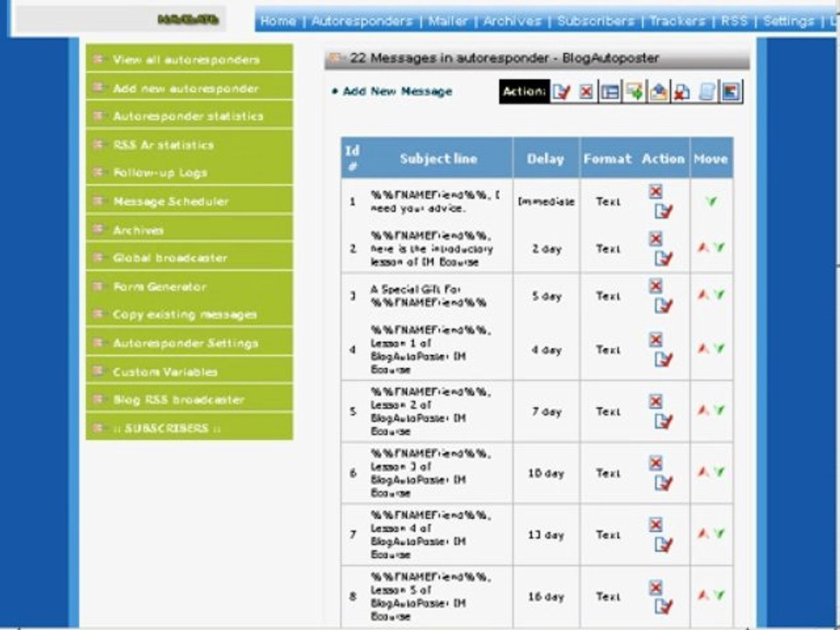Image resolution: width=840 pixels, height=630 pixels.
Task: Click the green arrow icon in Action toolbar
Action: pyautogui.click(x=635, y=92)
